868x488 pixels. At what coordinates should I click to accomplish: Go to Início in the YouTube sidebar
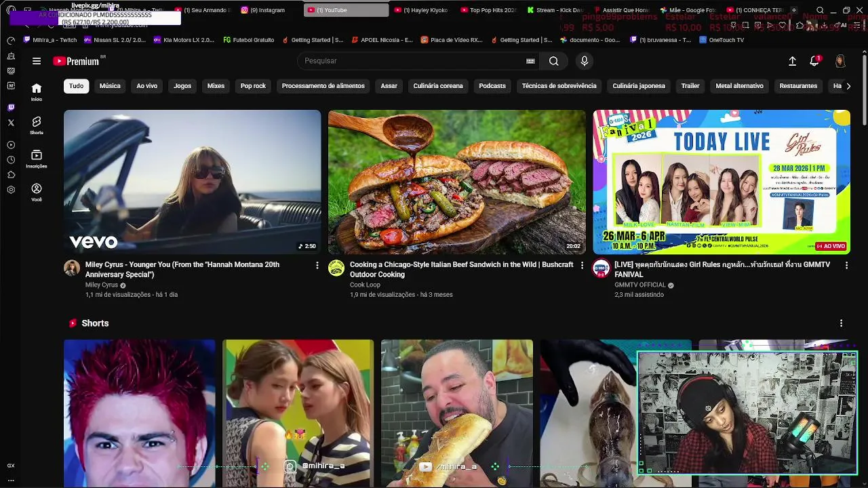pyautogui.click(x=37, y=91)
